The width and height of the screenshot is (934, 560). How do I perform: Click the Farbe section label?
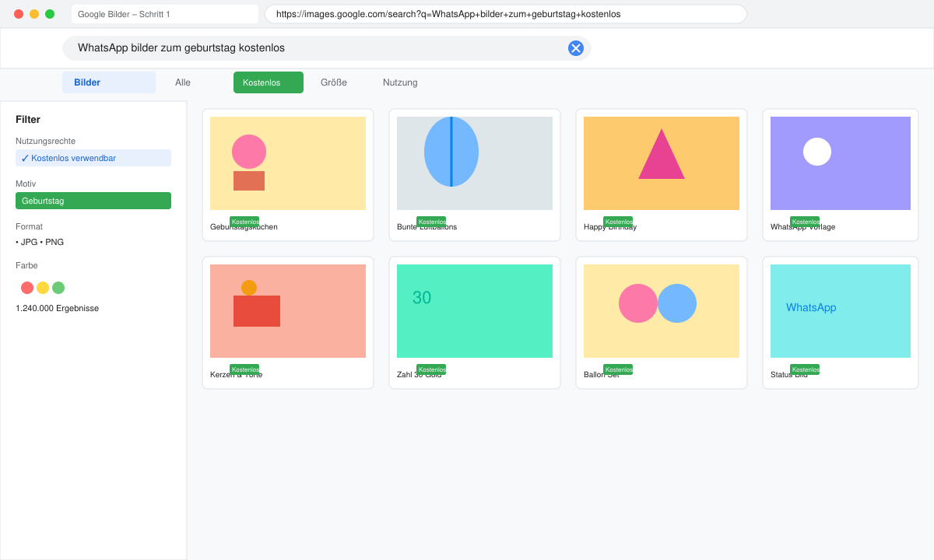(x=26, y=265)
